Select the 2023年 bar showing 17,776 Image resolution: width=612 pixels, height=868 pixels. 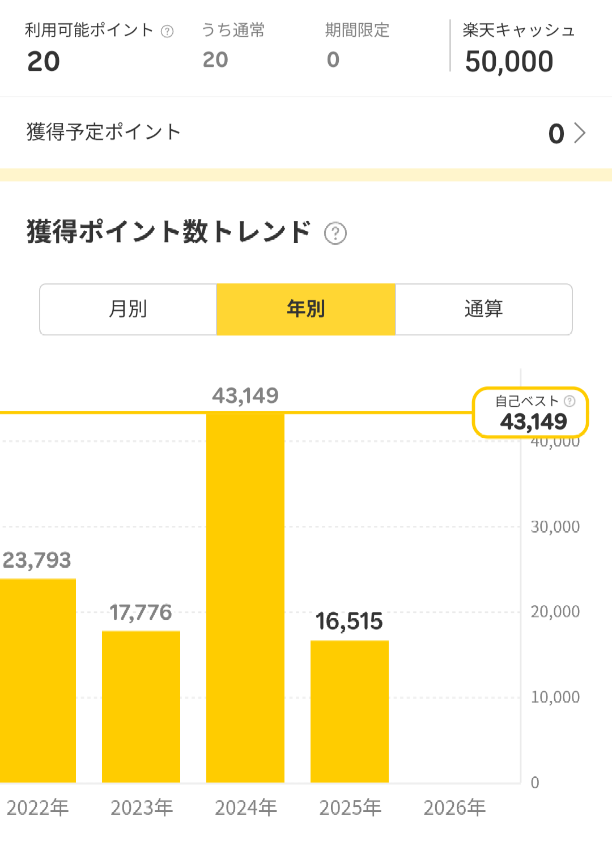coord(141,707)
